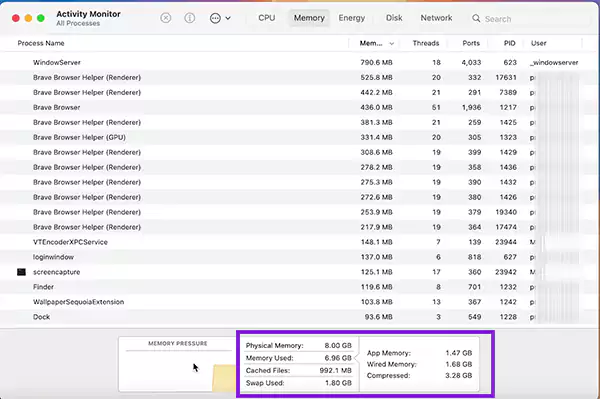The width and height of the screenshot is (600, 399).
Task: Select the row with PID 1432
Action: [300, 182]
